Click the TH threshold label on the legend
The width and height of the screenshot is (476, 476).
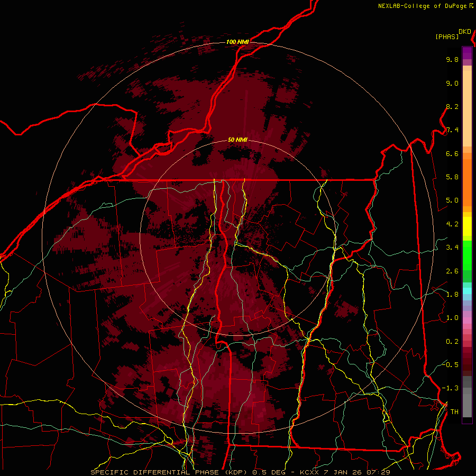[454, 412]
